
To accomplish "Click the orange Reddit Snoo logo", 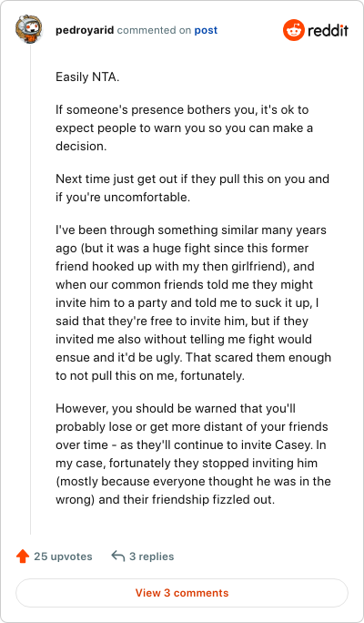I will (294, 30).
